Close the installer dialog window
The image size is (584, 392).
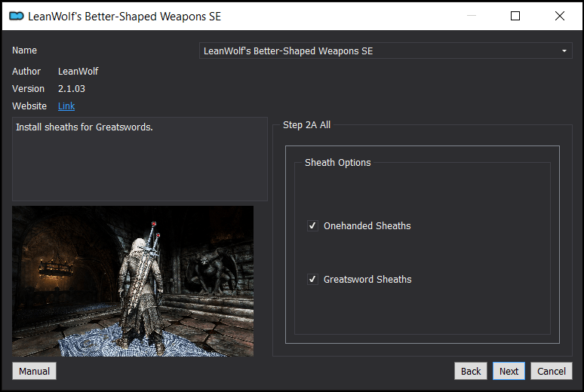tap(559, 16)
